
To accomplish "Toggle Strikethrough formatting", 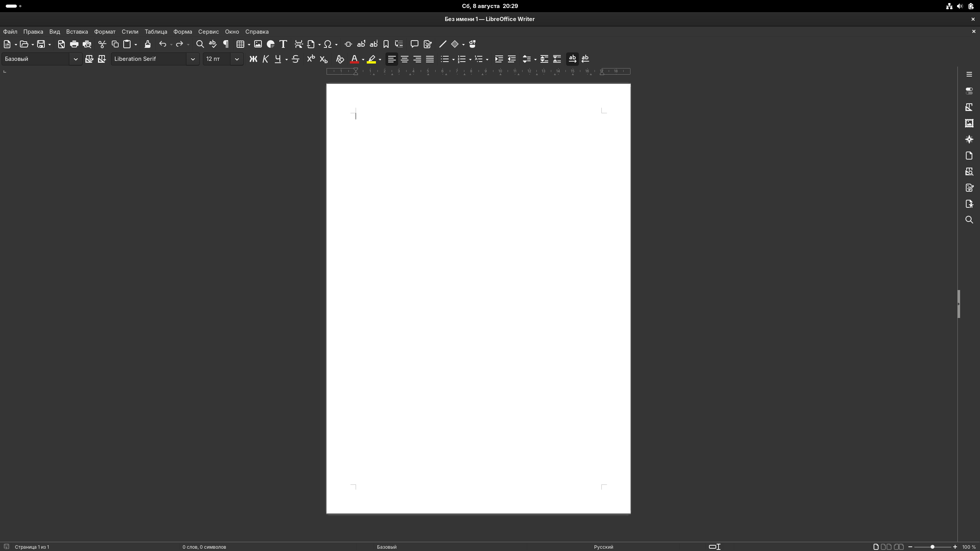I will (296, 59).
